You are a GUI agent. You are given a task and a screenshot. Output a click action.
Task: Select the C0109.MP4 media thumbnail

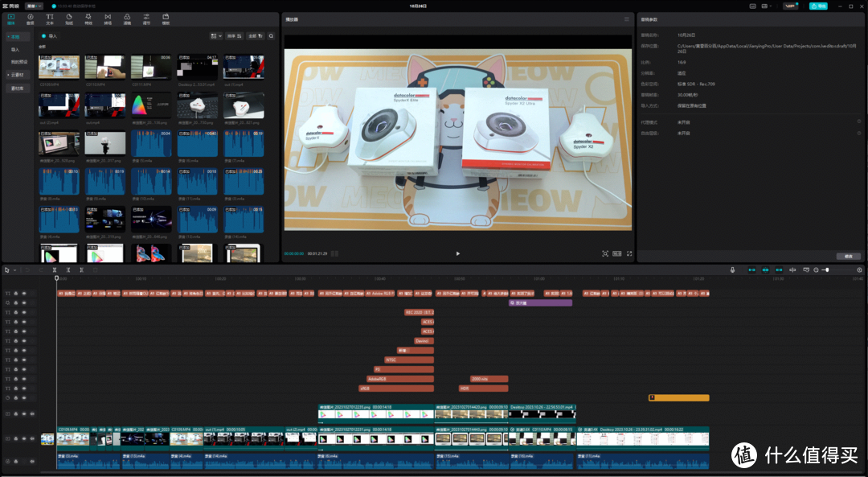click(x=59, y=67)
